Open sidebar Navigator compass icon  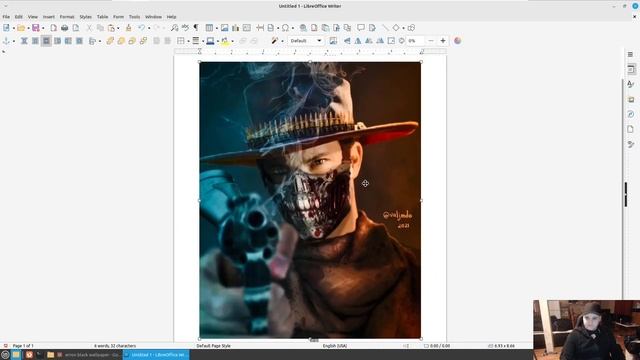coord(631,114)
